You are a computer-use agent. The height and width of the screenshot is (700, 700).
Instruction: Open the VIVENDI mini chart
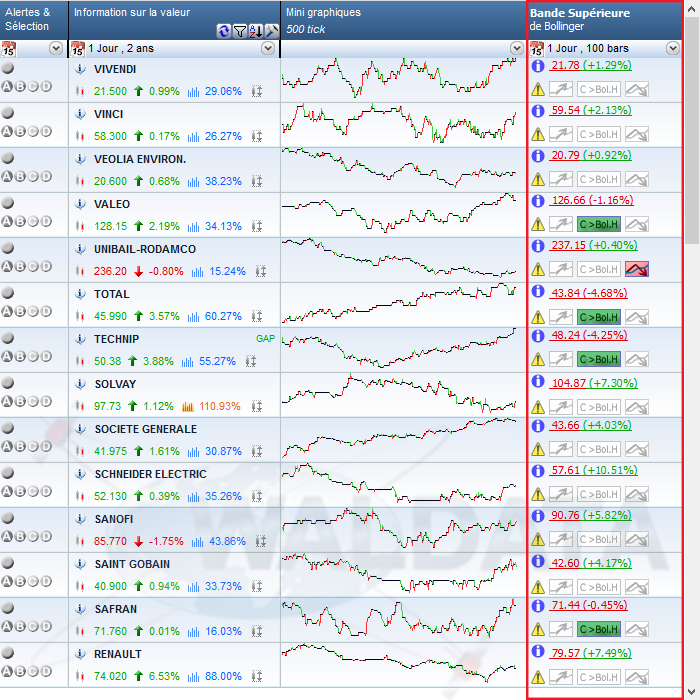(x=400, y=77)
